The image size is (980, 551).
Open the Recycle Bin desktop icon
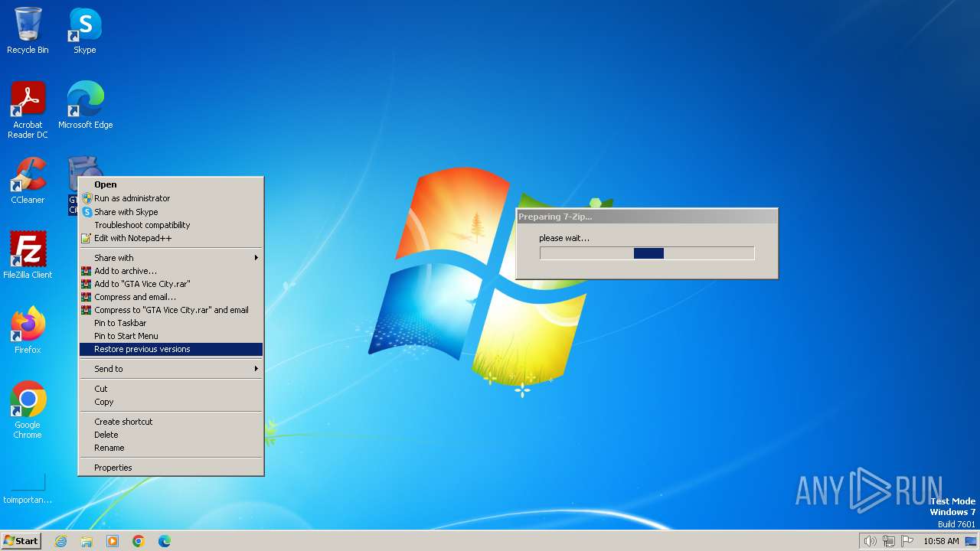click(x=28, y=31)
